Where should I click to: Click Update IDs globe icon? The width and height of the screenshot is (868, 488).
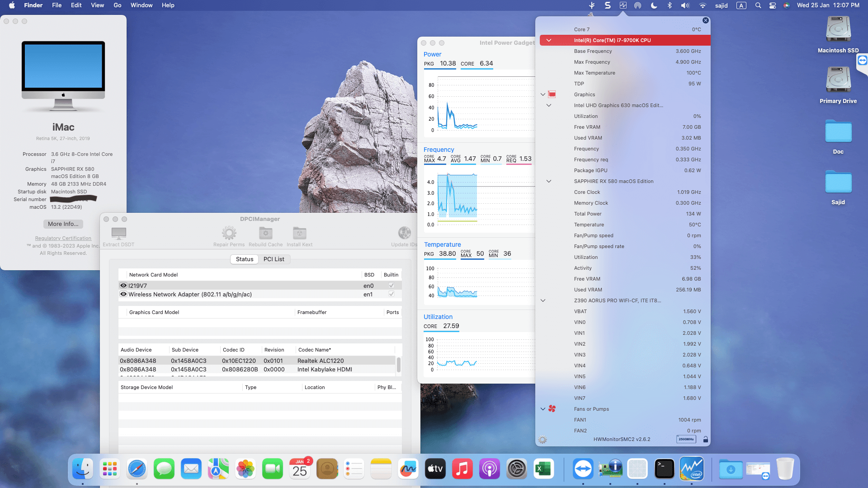pyautogui.click(x=404, y=233)
